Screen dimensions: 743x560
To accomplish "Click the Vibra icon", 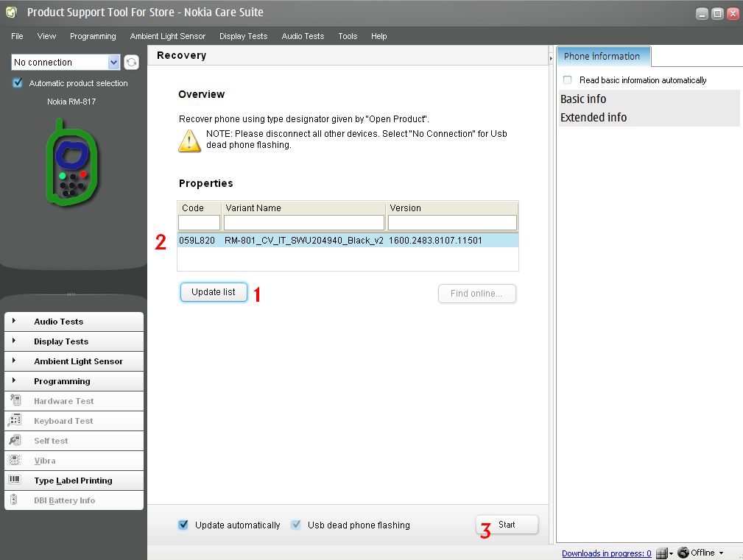I will (x=15, y=460).
